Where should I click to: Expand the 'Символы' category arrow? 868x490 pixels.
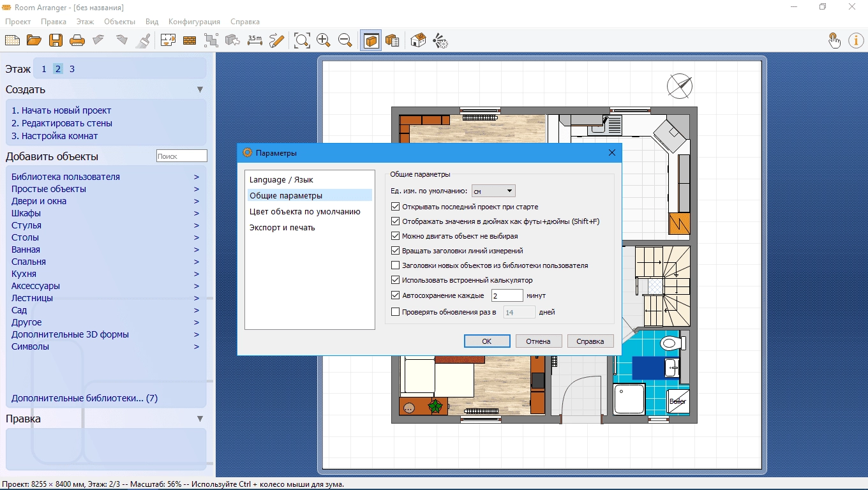[x=197, y=346]
